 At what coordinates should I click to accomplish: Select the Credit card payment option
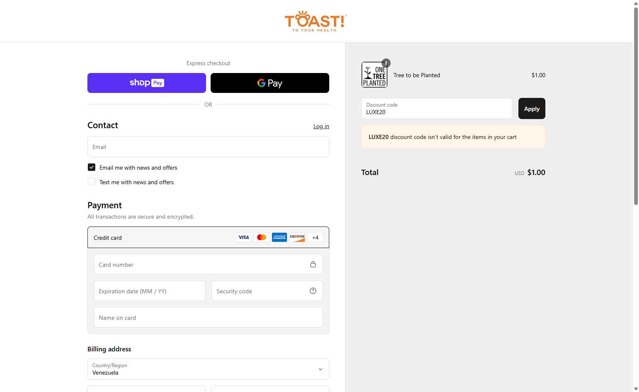click(208, 237)
